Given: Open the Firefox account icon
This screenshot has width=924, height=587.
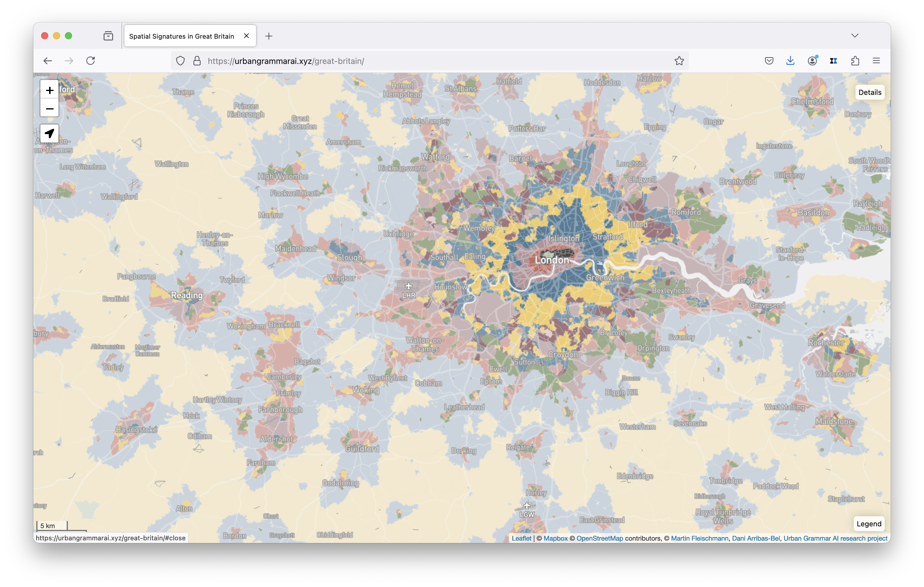Looking at the screenshot, I should point(812,61).
